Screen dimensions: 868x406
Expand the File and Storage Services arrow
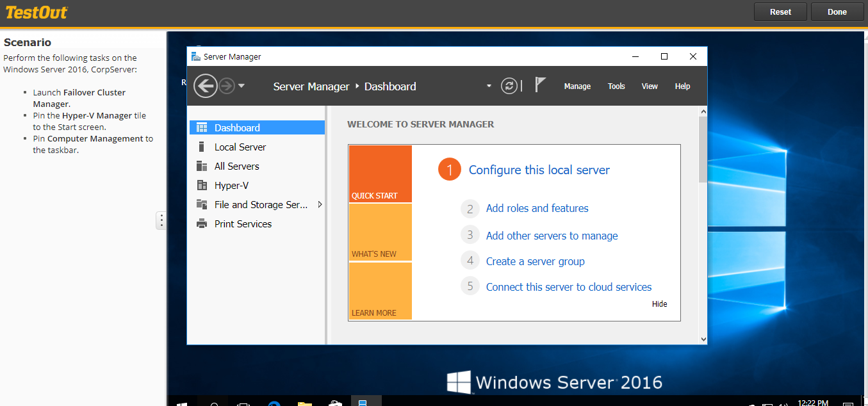pos(320,204)
